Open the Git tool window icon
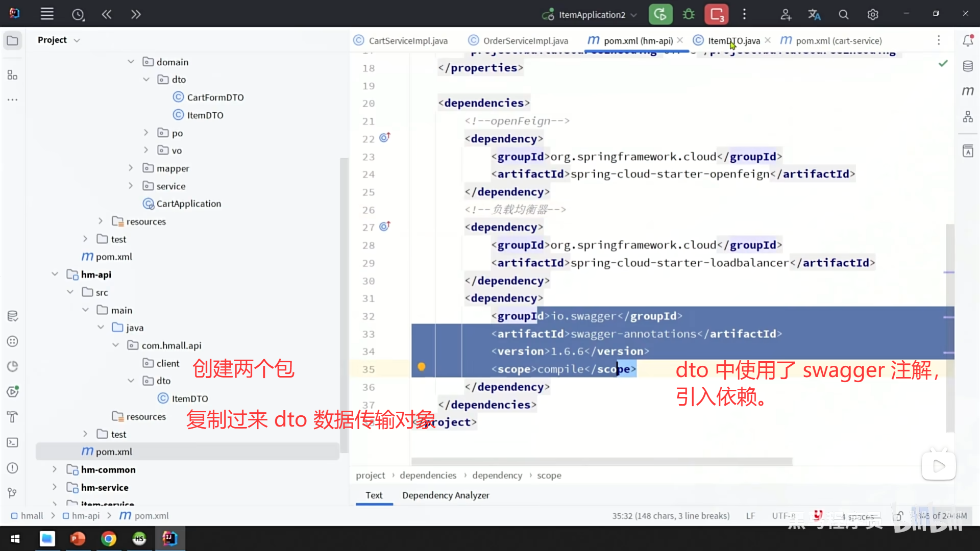Viewport: 980px width, 551px height. click(x=13, y=493)
